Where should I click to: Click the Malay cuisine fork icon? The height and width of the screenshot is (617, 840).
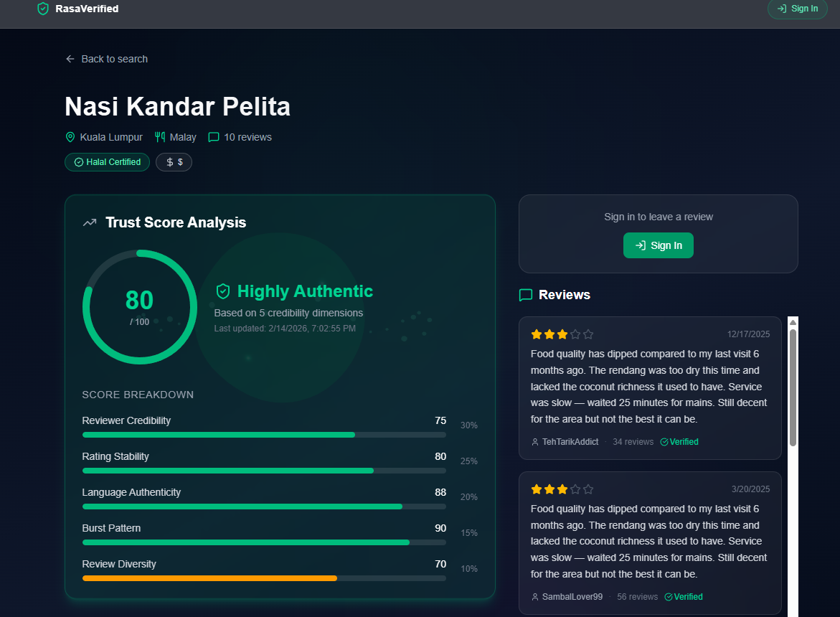click(x=160, y=137)
